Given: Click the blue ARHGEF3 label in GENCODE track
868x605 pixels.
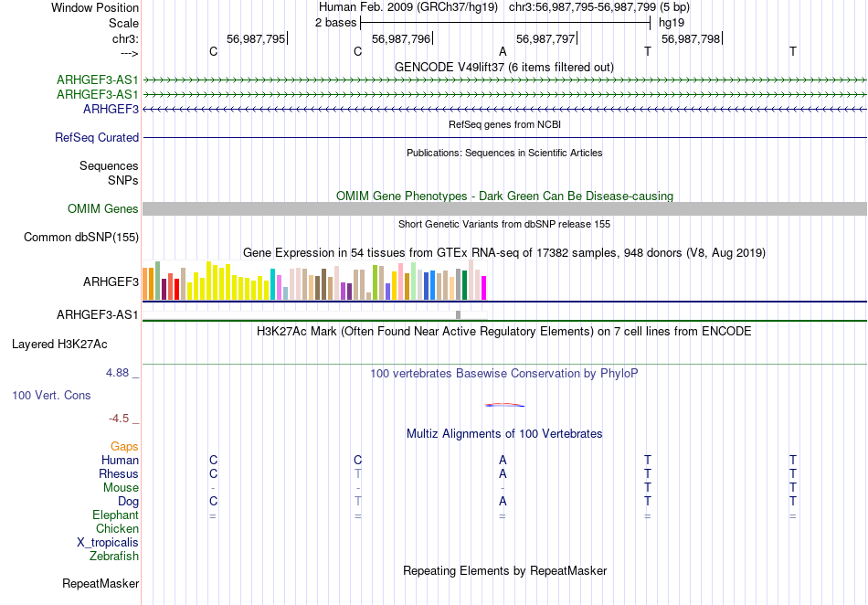Looking at the screenshot, I should tap(111, 109).
